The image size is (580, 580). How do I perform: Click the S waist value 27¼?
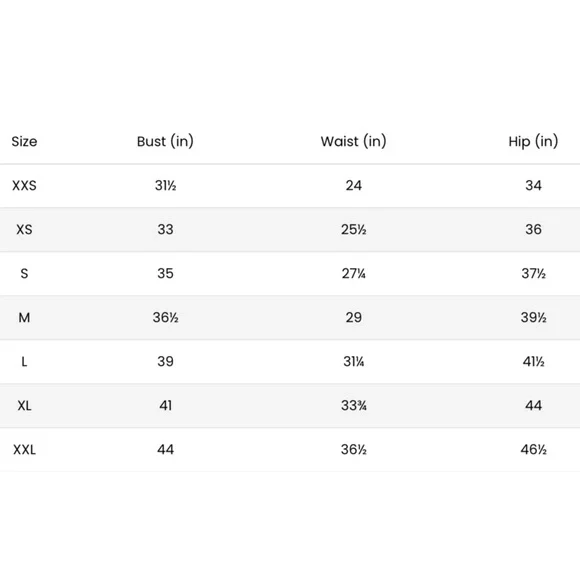coord(354,274)
